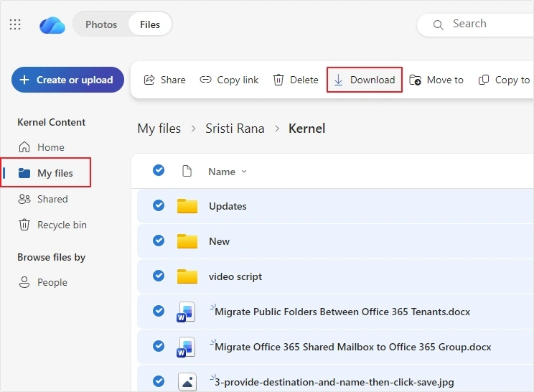Click the Updates folder icon
The height and width of the screenshot is (392, 534).
[187, 206]
